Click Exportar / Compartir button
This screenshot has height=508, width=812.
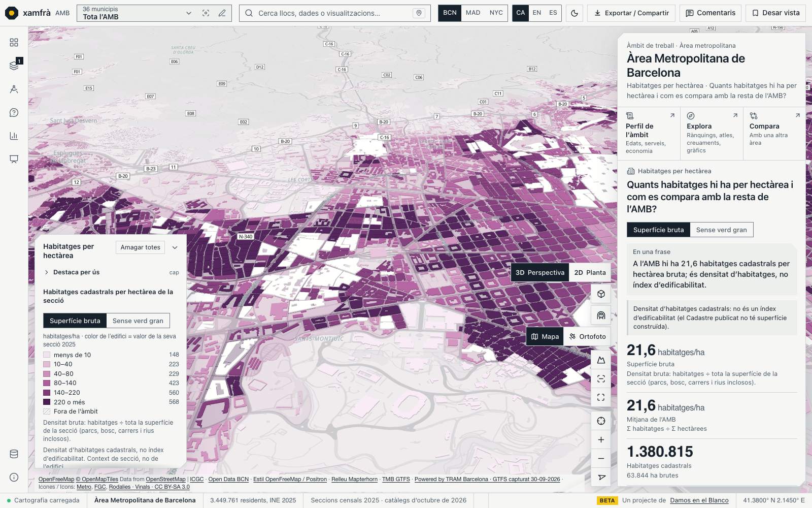click(631, 13)
